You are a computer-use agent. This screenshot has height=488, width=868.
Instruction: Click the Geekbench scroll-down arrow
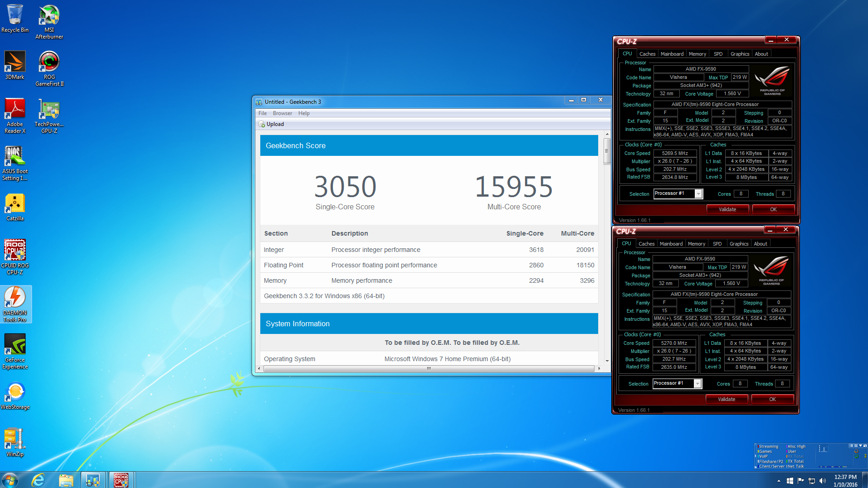(x=607, y=361)
